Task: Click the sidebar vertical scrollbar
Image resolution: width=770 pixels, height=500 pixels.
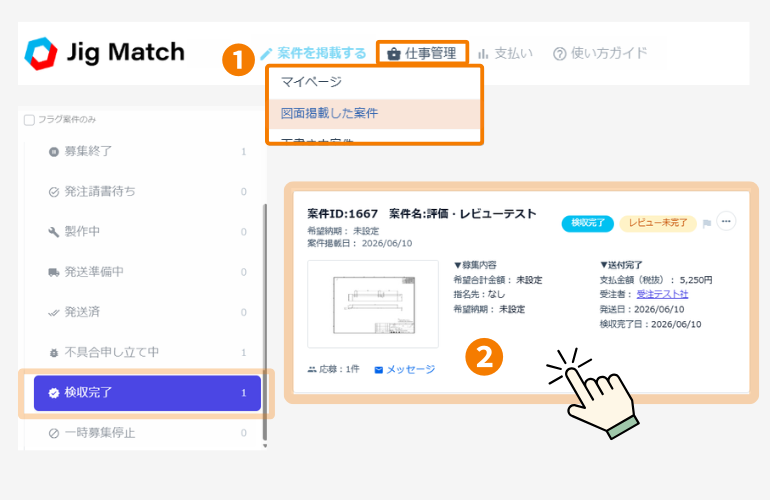Action: pyautogui.click(x=265, y=322)
